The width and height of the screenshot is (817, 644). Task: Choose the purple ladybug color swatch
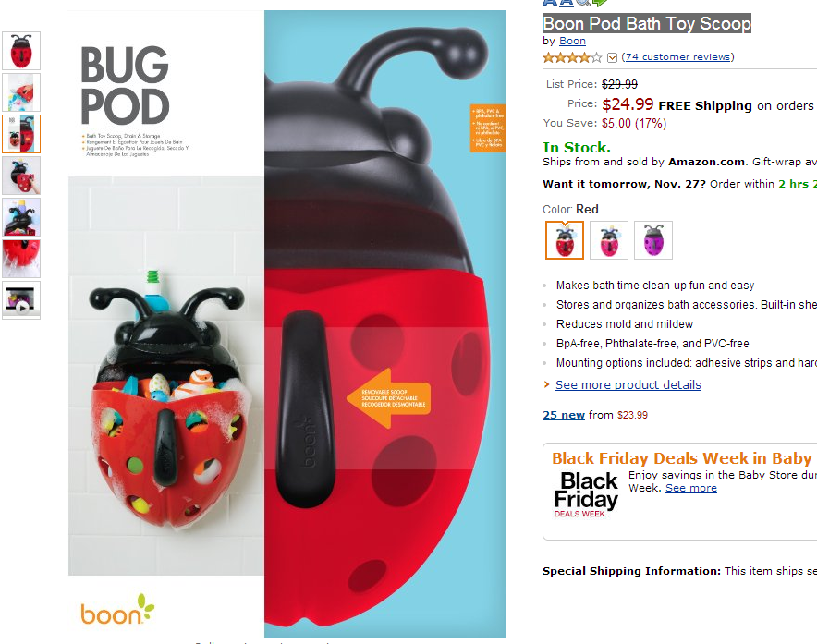(653, 240)
